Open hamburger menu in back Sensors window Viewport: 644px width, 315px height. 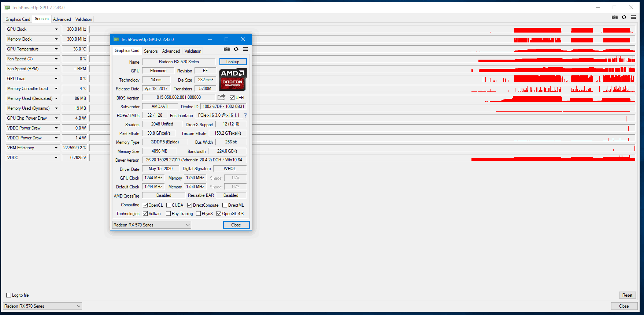coord(633,17)
